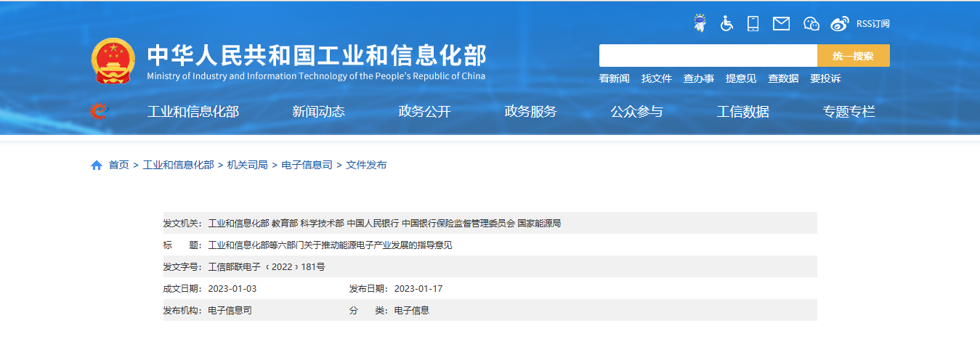Image resolution: width=980 pixels, height=339 pixels.
Task: Click the envelope mail icon
Action: (781, 23)
